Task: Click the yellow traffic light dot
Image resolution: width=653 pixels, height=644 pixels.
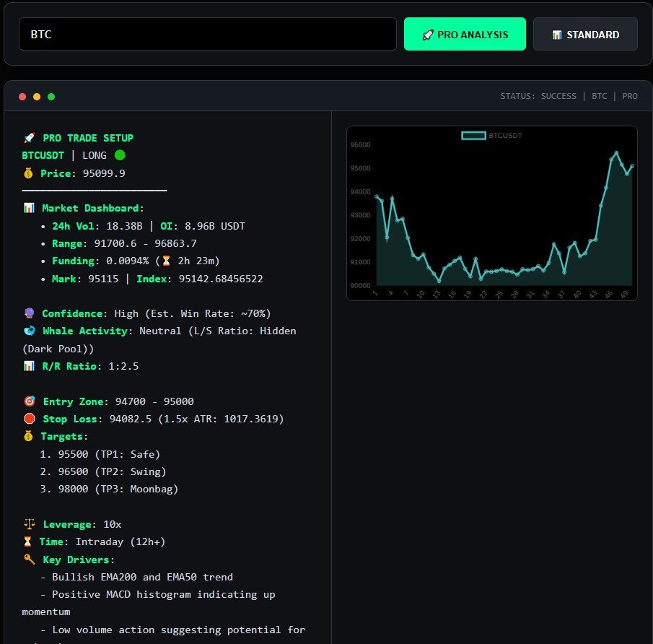Action: (36, 96)
